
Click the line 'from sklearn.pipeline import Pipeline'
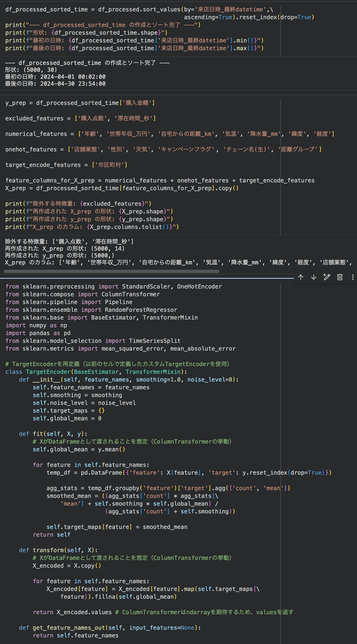(69, 302)
